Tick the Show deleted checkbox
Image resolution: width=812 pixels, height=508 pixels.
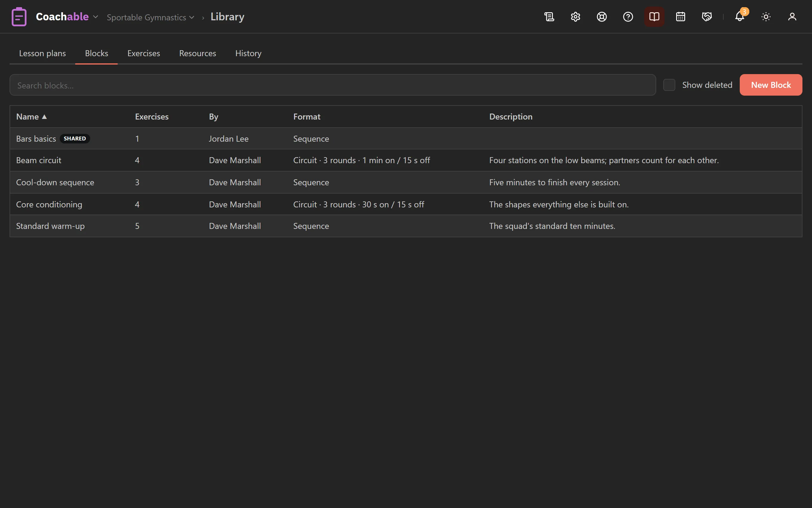669,85
